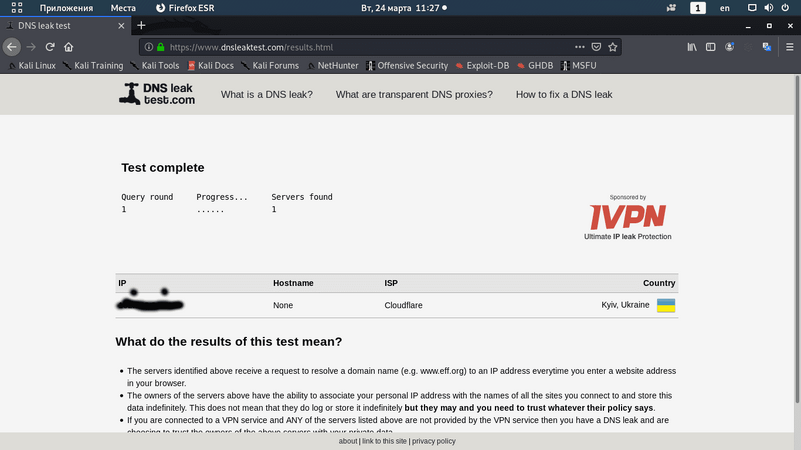
Task: Close the DNS leak test tab
Action: coord(121,26)
